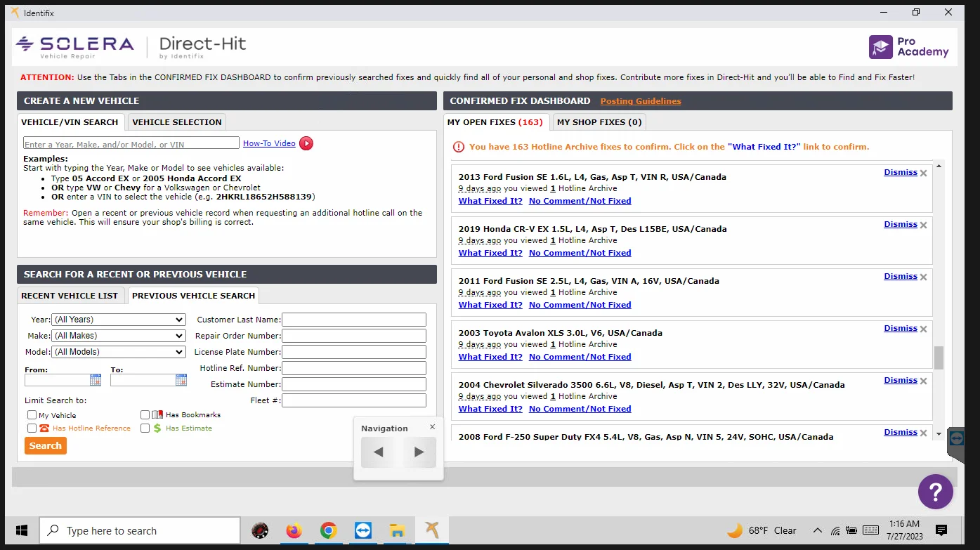The height and width of the screenshot is (550, 980).
Task: Close the Navigation popup
Action: point(432,426)
